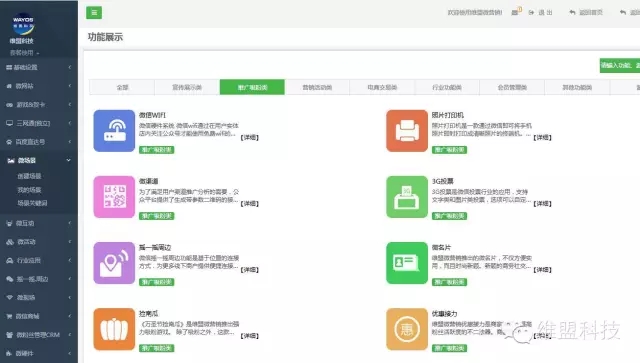Viewport: 640px width, 363px height.
Task: Open the 照片打印机 printer icon
Action: coord(407,131)
